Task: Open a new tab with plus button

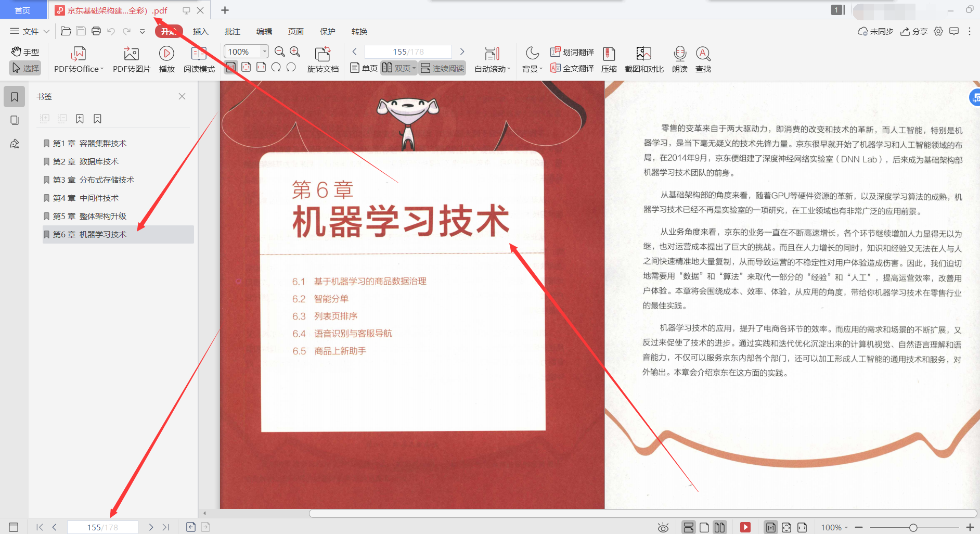Action: coord(225,10)
